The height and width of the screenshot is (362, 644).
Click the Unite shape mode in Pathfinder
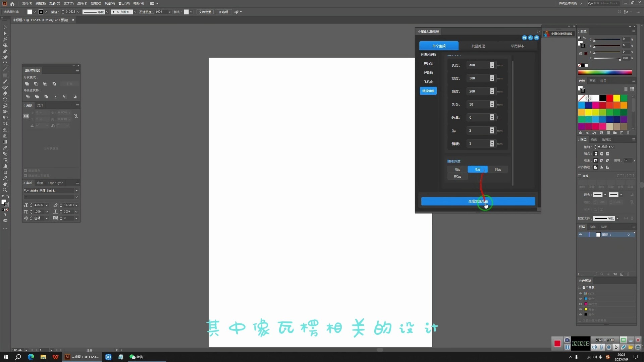coord(27,84)
